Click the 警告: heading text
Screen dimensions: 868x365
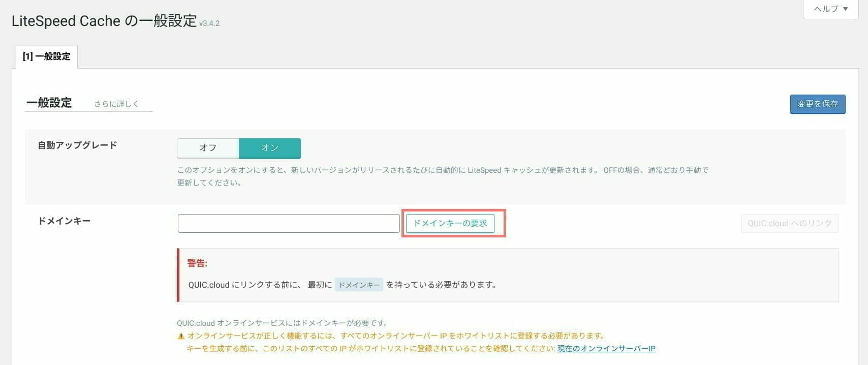(x=197, y=263)
